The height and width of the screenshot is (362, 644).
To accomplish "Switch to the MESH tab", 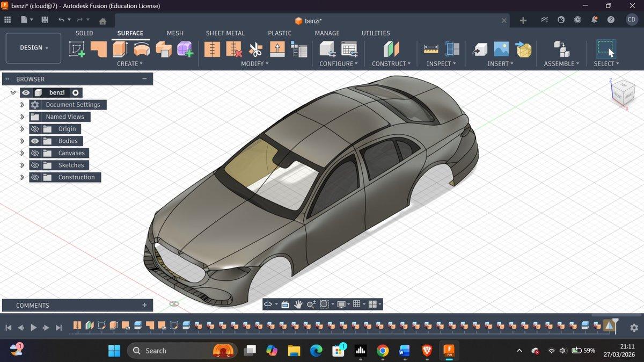I will pos(175,33).
